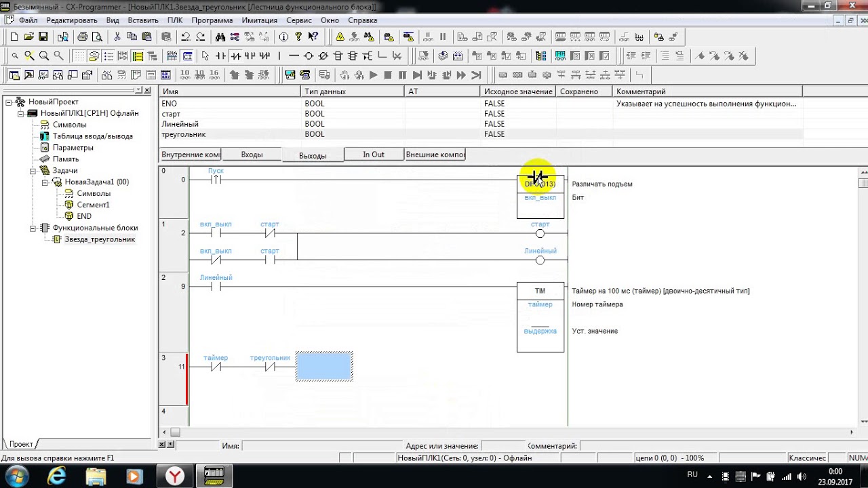Select the треугольник variable row

coord(481,134)
